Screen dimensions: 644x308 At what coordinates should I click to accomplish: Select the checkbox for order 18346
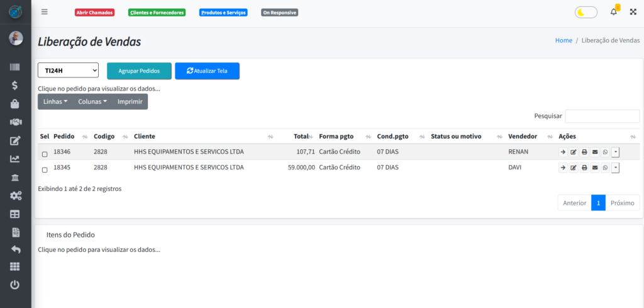click(45, 154)
